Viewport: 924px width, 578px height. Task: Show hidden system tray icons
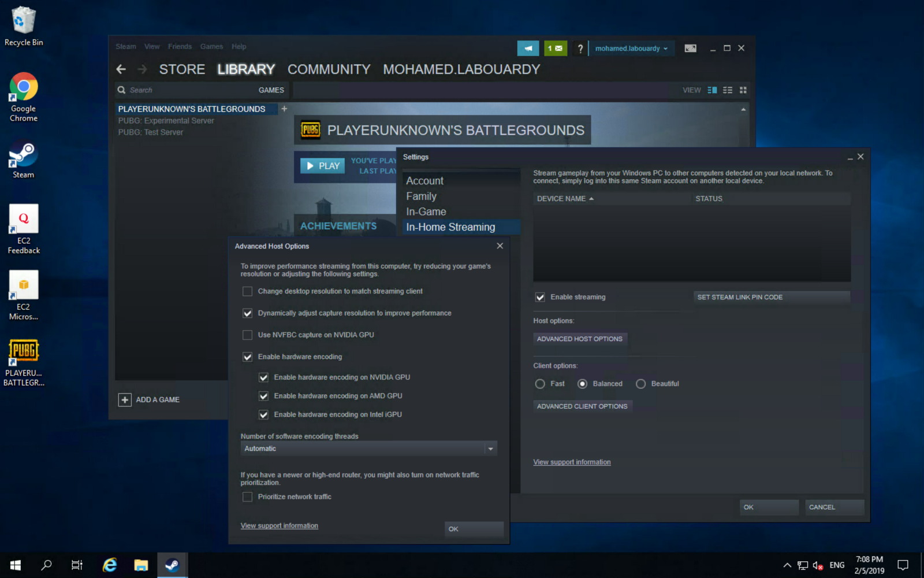click(x=787, y=565)
